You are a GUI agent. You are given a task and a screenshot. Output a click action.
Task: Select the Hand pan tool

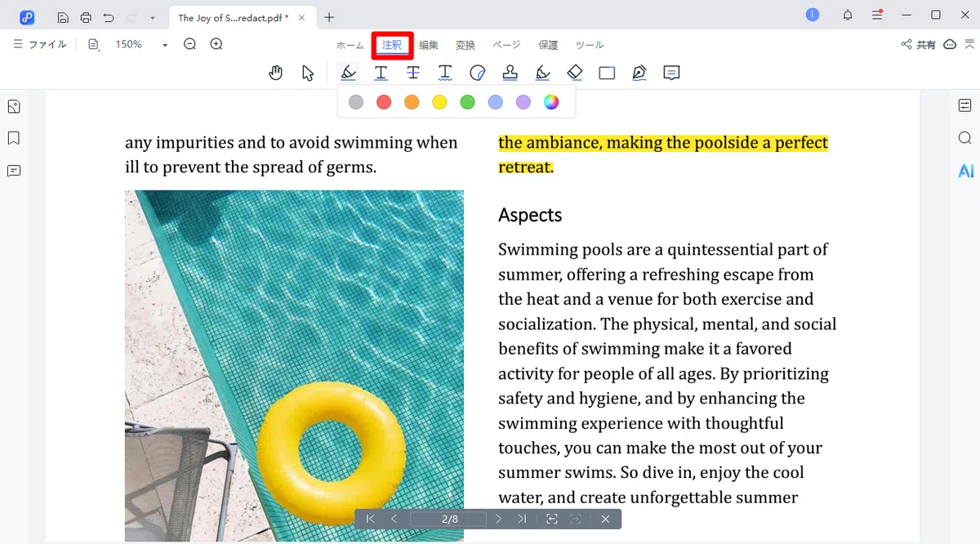276,73
